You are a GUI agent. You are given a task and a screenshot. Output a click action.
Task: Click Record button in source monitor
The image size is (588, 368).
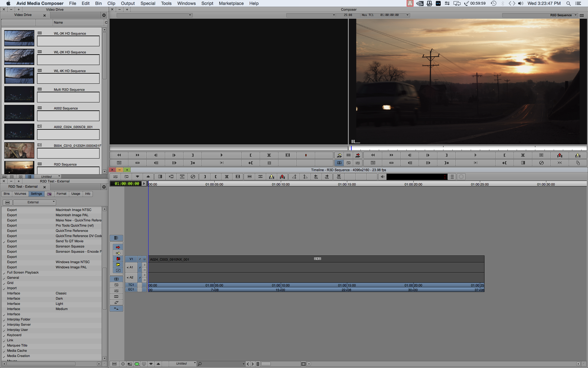point(306,155)
